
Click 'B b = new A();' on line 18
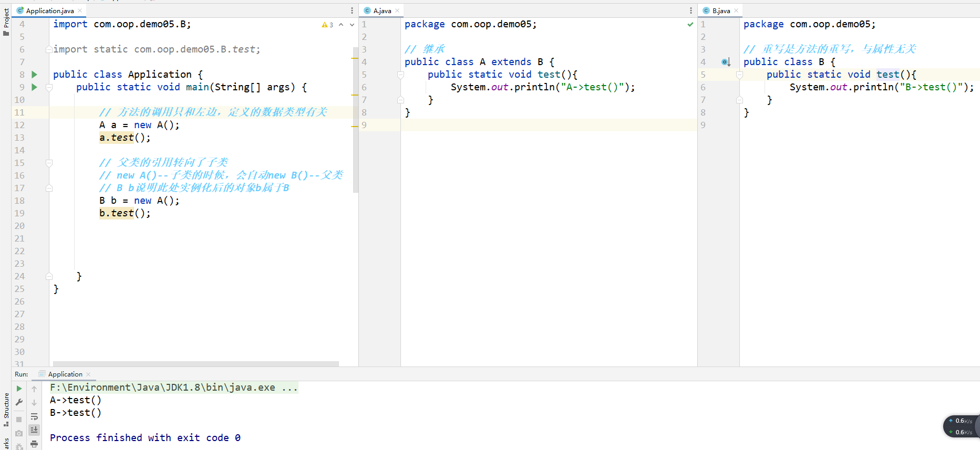(139, 201)
